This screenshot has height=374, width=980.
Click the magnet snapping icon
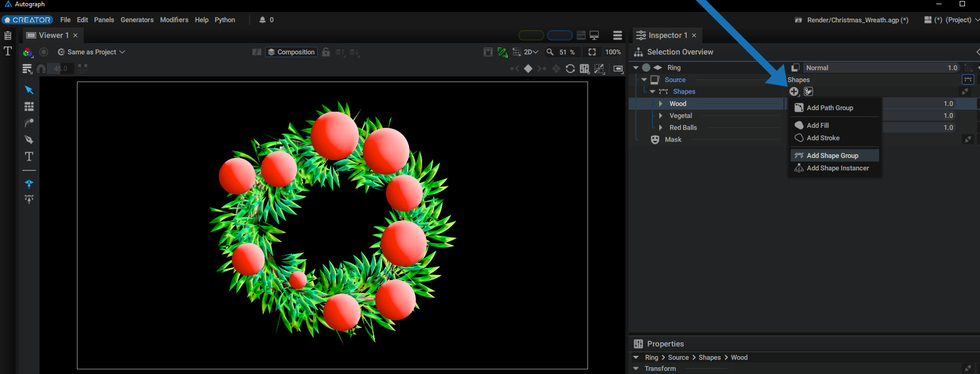[x=41, y=69]
